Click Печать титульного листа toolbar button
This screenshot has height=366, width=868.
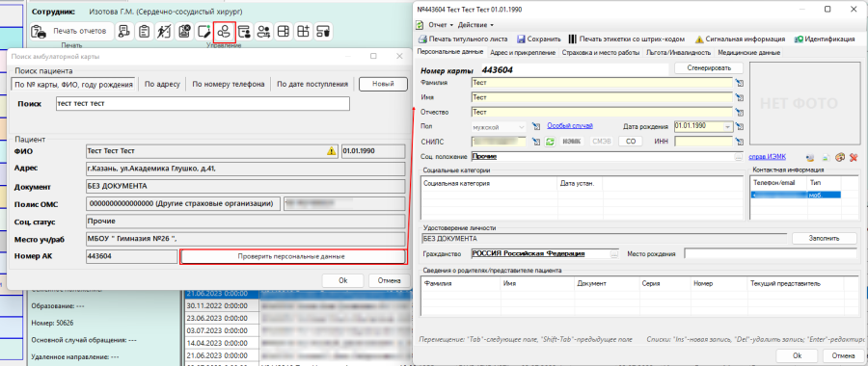pos(463,39)
